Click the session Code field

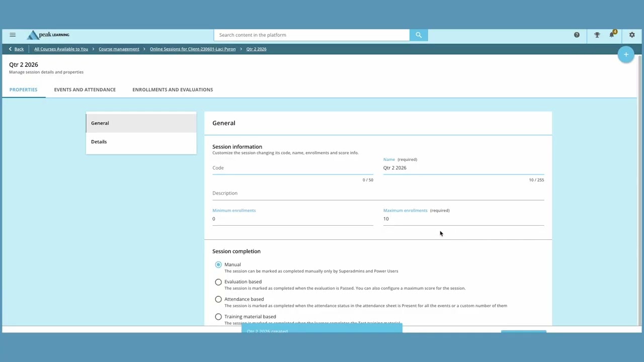(x=293, y=168)
